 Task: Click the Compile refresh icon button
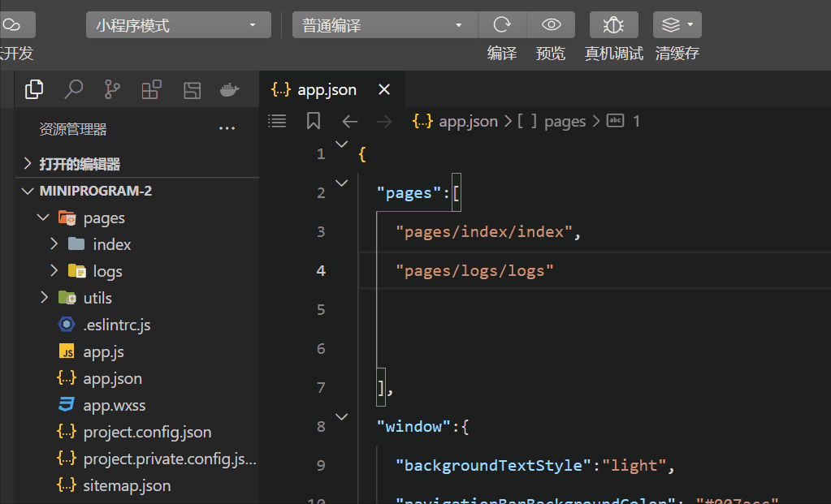pyautogui.click(x=502, y=24)
